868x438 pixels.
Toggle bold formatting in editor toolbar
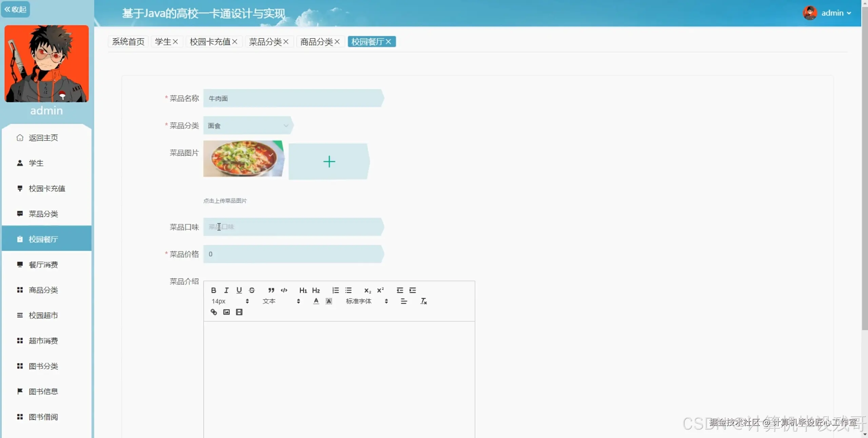point(213,290)
